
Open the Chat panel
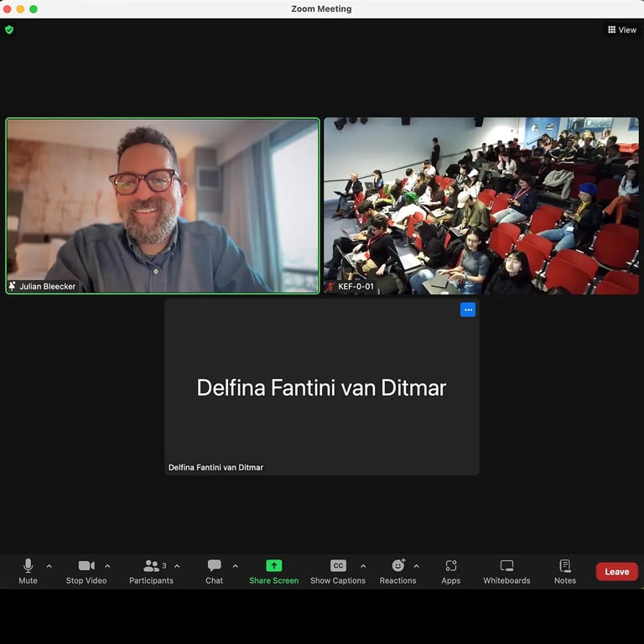[214, 571]
